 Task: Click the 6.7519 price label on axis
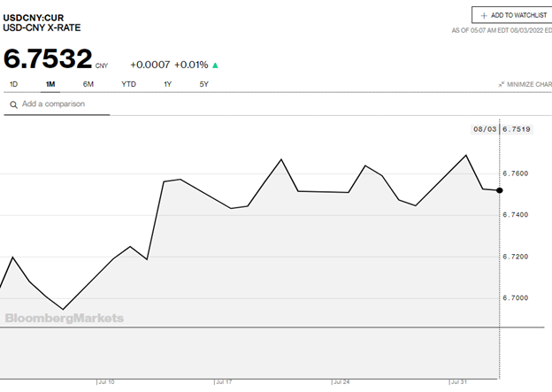point(516,129)
